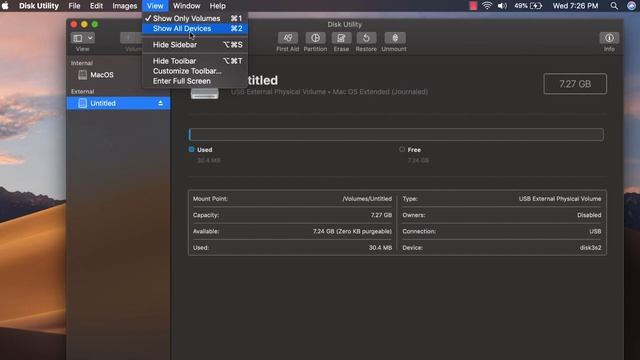This screenshot has width=640, height=360.
Task: Click the Internal section header in sidebar
Action: (82, 63)
